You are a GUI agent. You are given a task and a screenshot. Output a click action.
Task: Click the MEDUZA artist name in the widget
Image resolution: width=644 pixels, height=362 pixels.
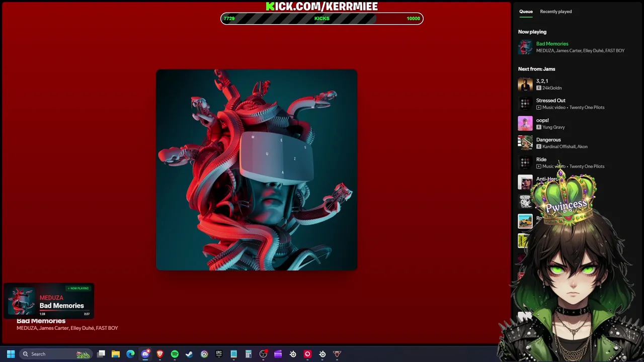coord(51,298)
